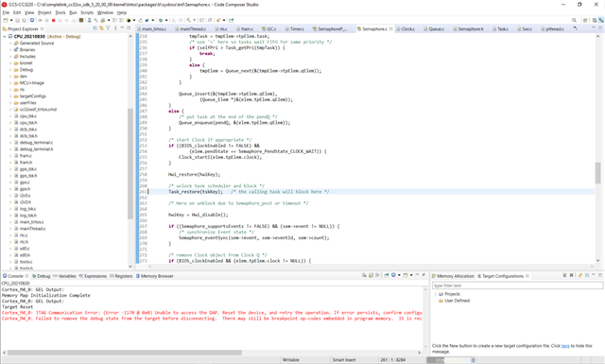This screenshot has height=364, width=605.
Task: Click the editor vertical scrollbar thumb
Action: pos(597,173)
